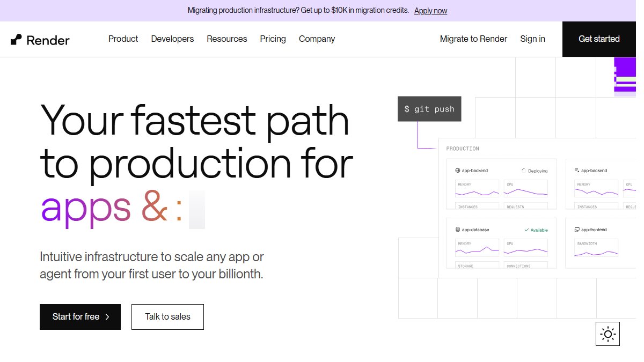644x362 pixels.
Task: Click the list-arrow icon beside the second app-backend
Action: (x=577, y=171)
